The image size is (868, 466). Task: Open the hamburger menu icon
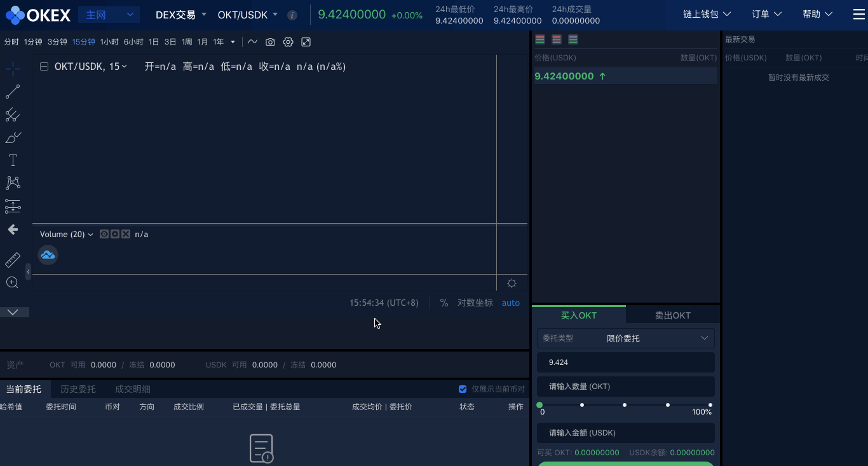[859, 14]
